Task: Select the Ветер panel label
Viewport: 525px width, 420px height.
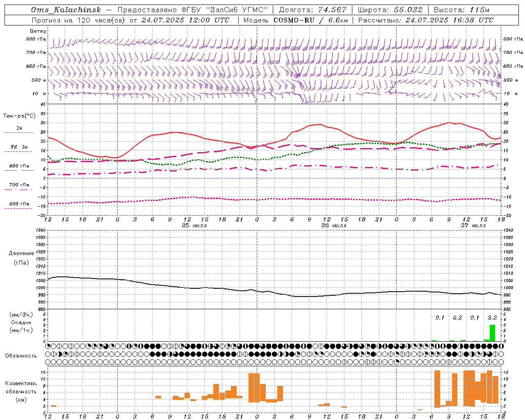Action: (x=38, y=31)
